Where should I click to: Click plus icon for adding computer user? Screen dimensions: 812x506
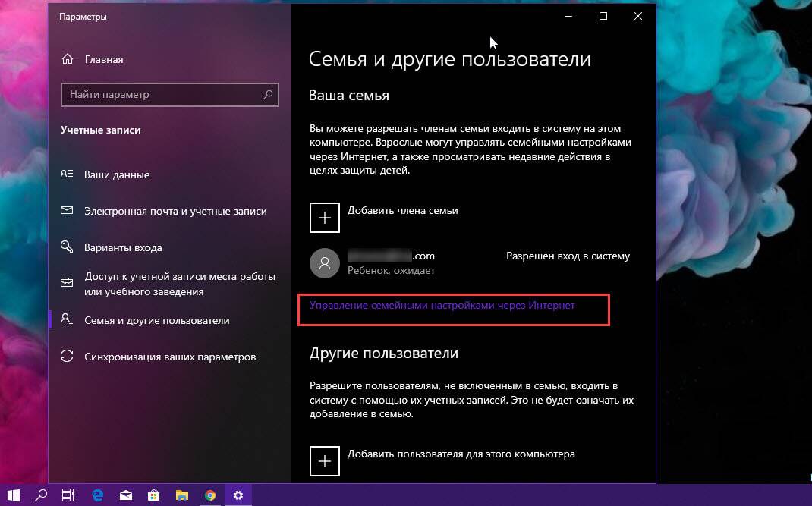[x=325, y=461]
